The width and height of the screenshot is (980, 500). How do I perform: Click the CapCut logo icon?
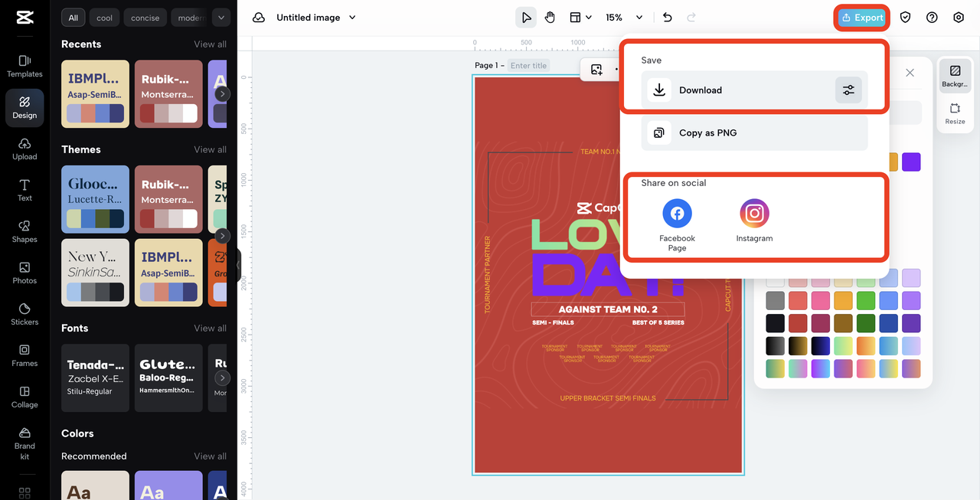(x=24, y=18)
